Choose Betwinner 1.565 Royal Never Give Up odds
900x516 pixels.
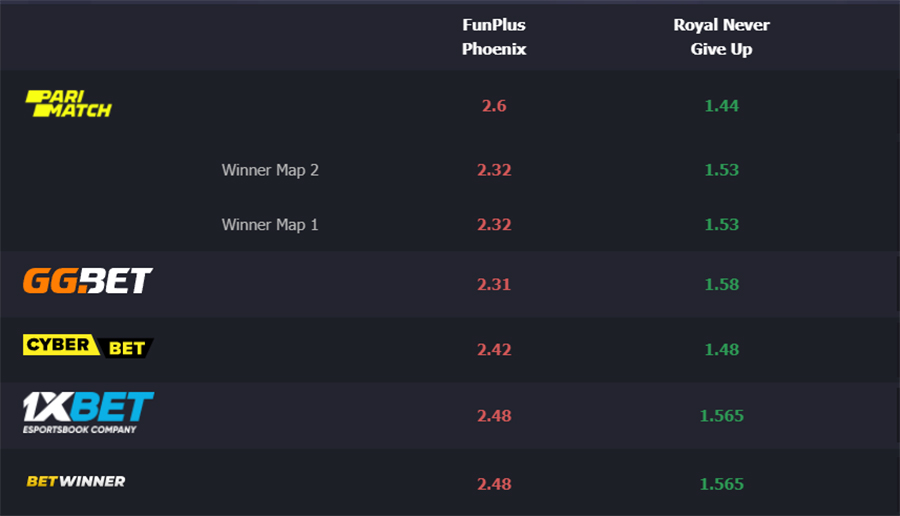coord(721,484)
